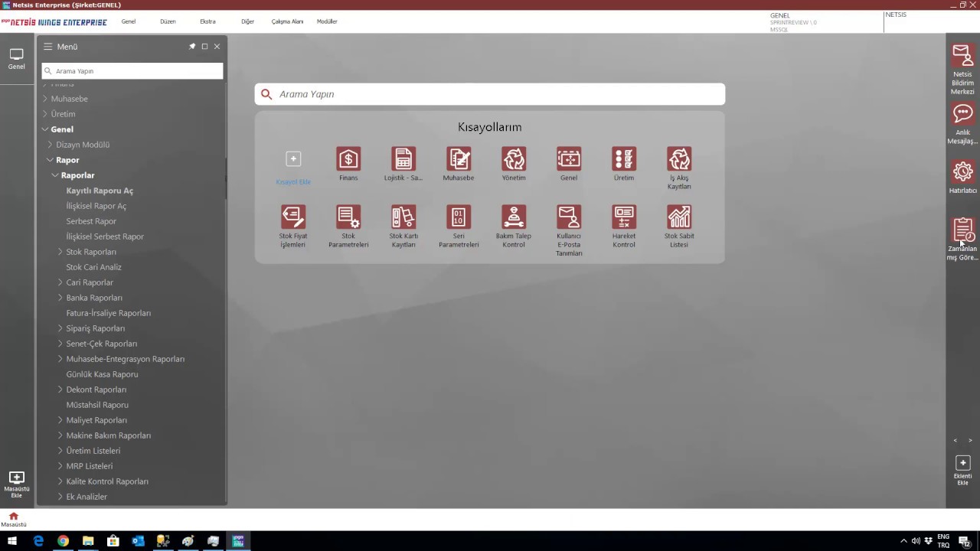Image resolution: width=980 pixels, height=551 pixels.
Task: Expand Muhasebe-Entegrasyon Raporları node
Action: click(60, 359)
